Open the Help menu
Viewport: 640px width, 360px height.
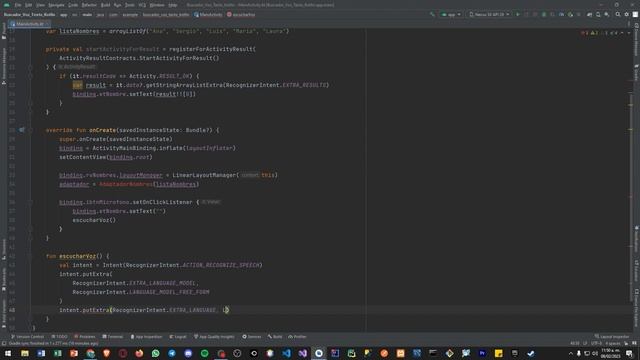point(173,5)
